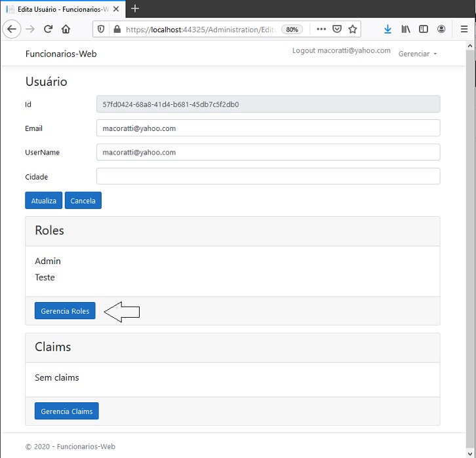Image resolution: width=476 pixels, height=458 pixels.
Task: Open the Firefox downloads panel
Action: [387, 29]
